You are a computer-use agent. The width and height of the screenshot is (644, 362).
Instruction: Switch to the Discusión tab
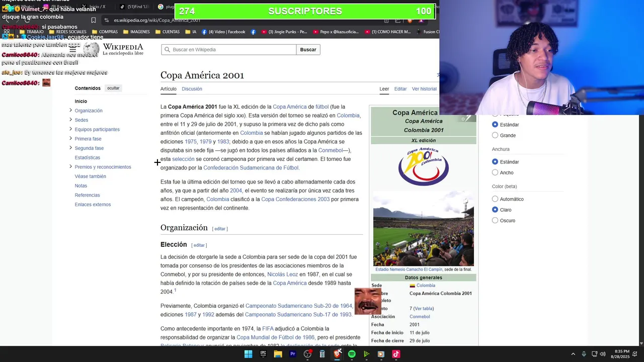192,89
